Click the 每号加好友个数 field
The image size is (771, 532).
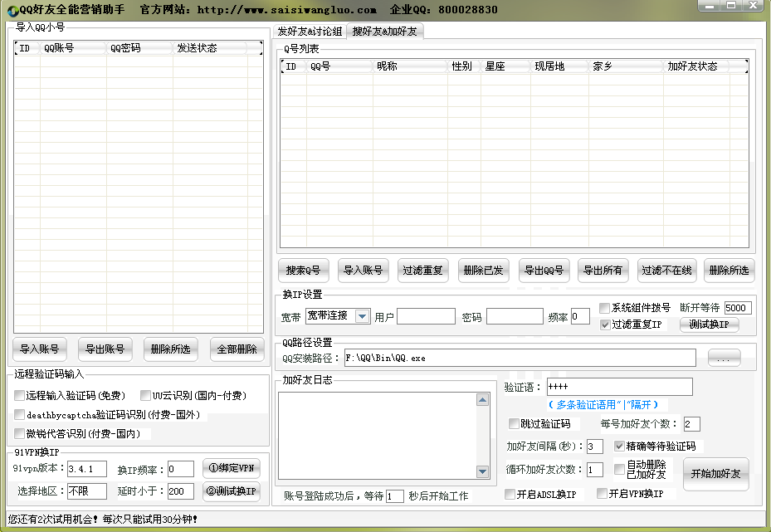692,424
